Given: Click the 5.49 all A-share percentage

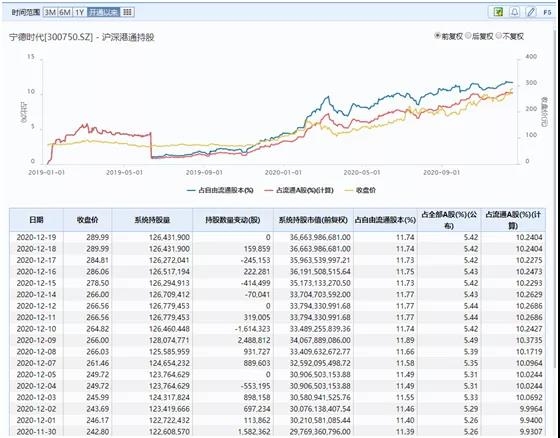Looking at the screenshot, I should click(x=471, y=340).
